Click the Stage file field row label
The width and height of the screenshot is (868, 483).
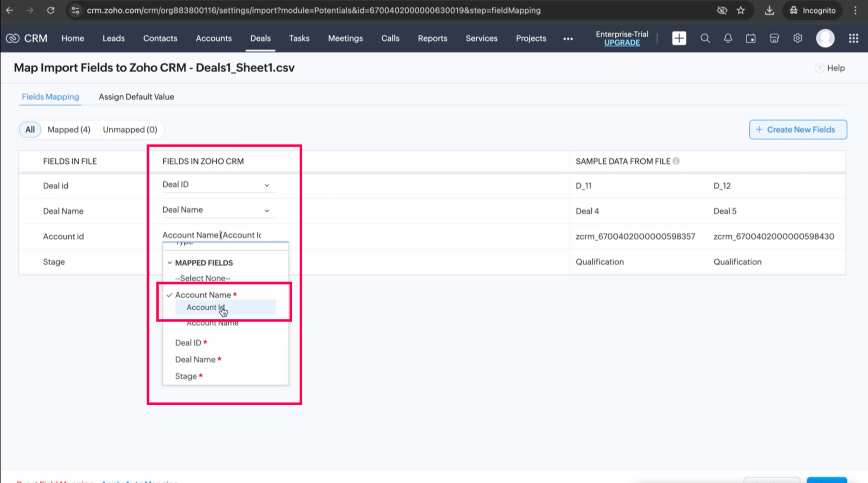[54, 262]
